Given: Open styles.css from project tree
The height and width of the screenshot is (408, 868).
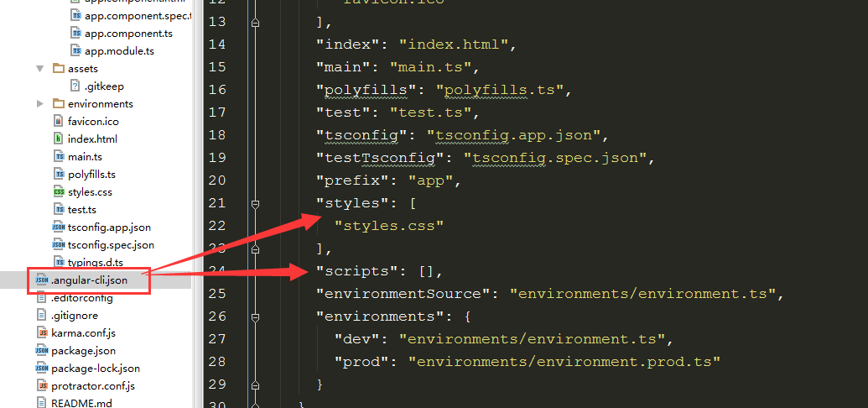Looking at the screenshot, I should [x=91, y=192].
